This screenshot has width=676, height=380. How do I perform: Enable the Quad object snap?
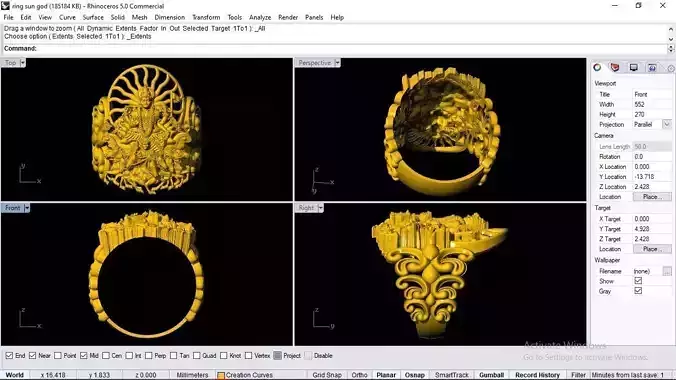coord(196,355)
